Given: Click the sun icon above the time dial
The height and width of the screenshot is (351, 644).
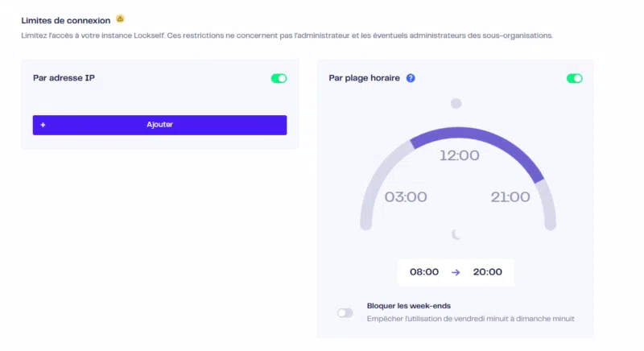Looking at the screenshot, I should pyautogui.click(x=456, y=103).
